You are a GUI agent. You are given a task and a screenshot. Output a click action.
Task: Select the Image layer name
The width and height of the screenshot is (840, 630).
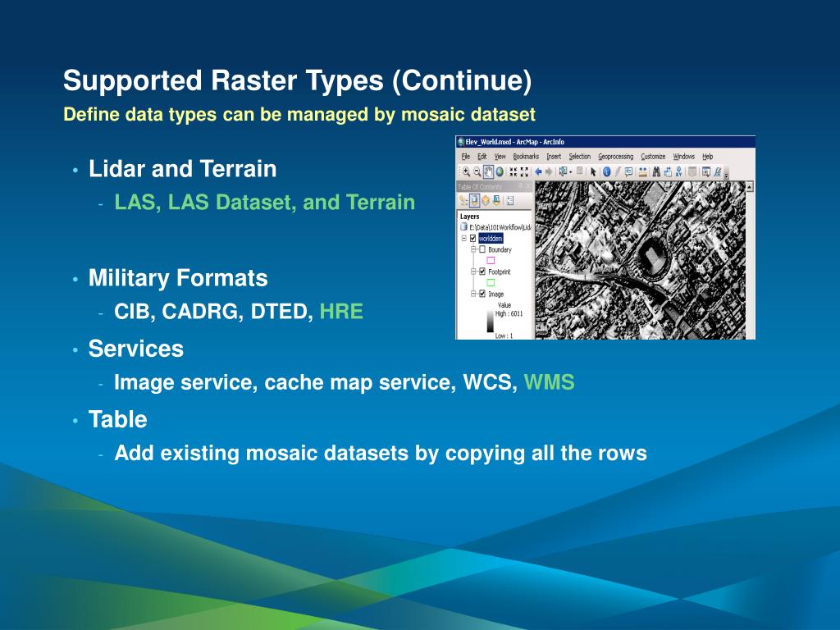(x=496, y=294)
